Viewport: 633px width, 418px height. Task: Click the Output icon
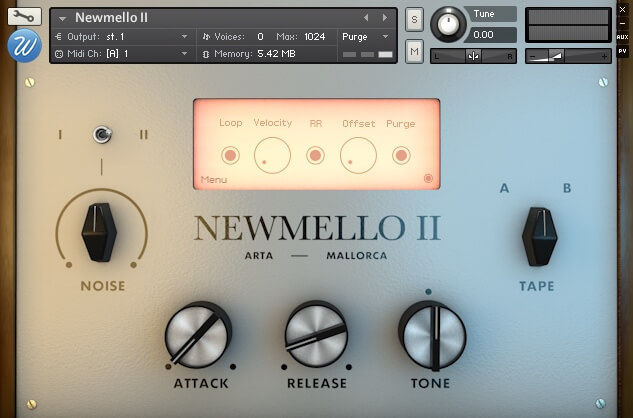(x=59, y=37)
